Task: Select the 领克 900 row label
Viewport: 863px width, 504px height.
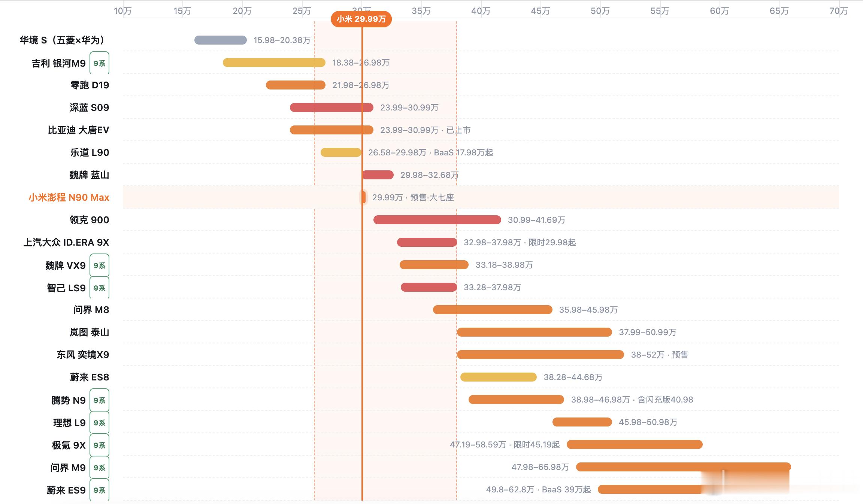Action: click(90, 220)
